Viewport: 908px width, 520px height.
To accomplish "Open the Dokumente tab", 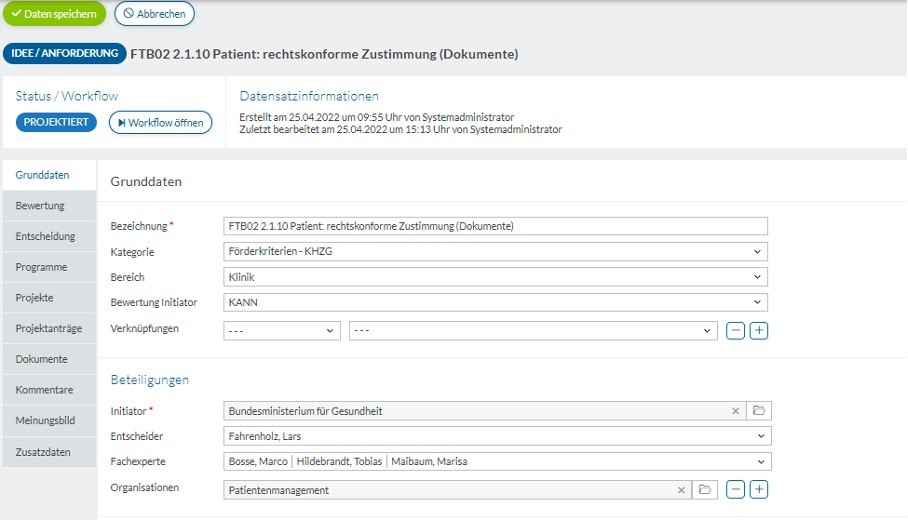I will pos(49,359).
